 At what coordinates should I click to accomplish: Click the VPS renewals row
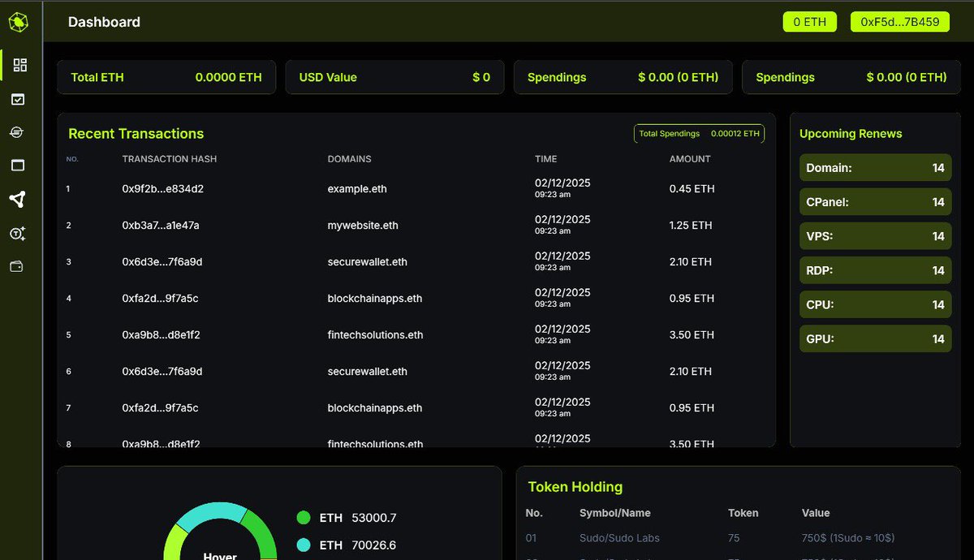point(875,236)
